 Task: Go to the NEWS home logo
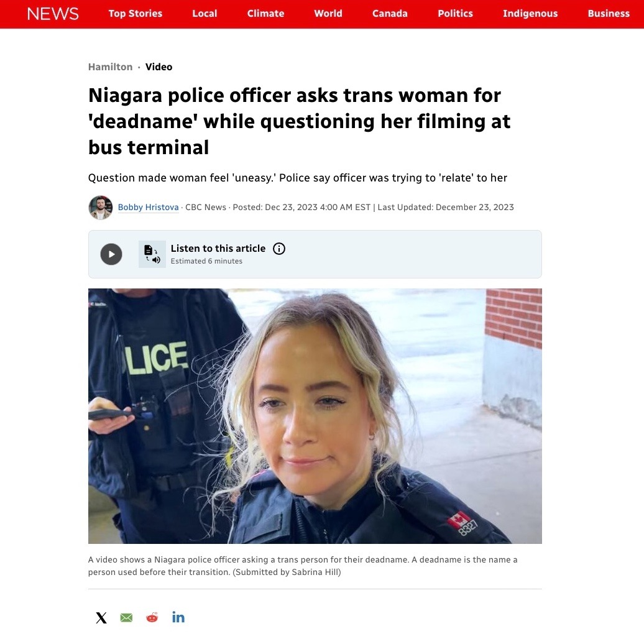53,14
